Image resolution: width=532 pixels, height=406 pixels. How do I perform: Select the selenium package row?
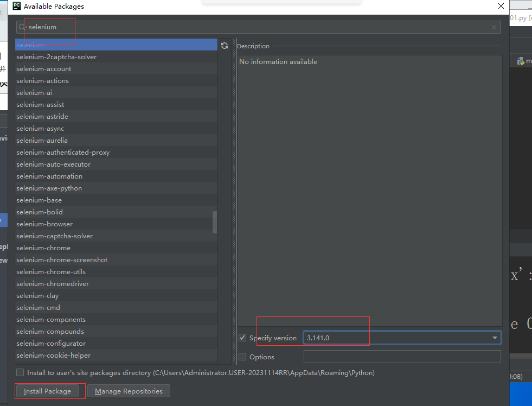[116, 45]
